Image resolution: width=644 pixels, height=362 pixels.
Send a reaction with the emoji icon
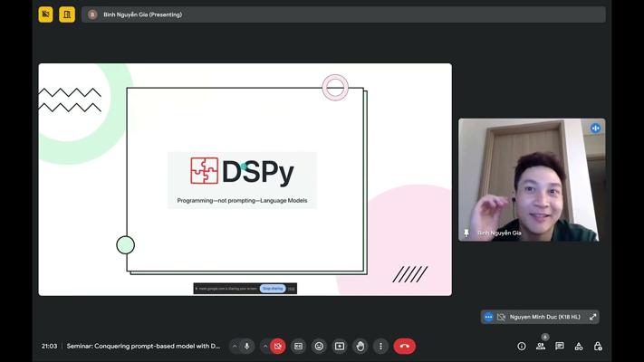point(319,346)
